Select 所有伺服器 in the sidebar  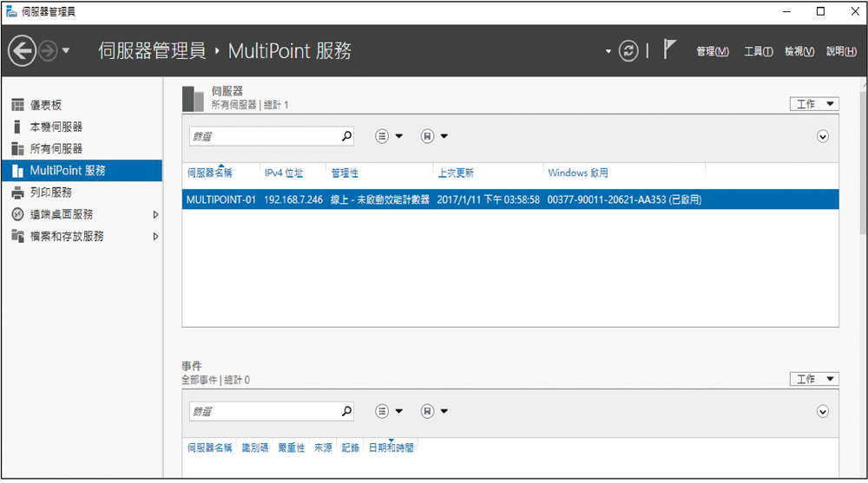[x=82, y=149]
